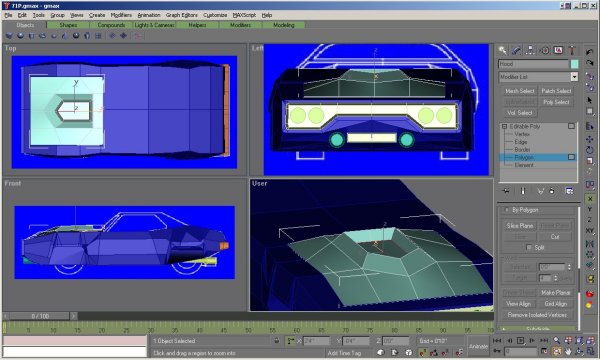Click the Undo arrow icon
The width and height of the screenshot is (600, 360).
[590, 52]
